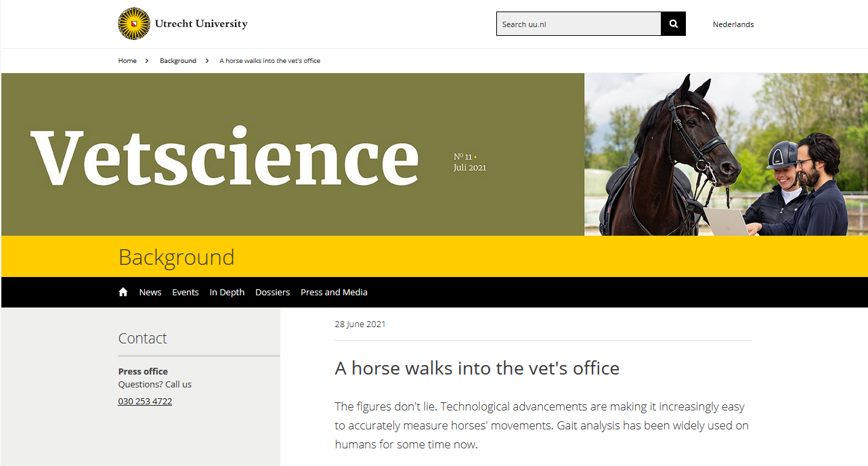Open the Press and Media menu item

[334, 293]
